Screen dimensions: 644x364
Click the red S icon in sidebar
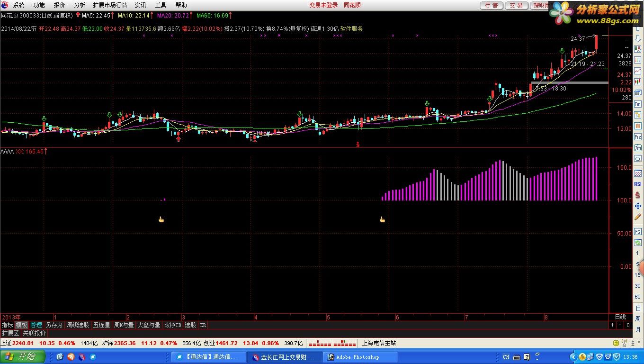(638, 194)
